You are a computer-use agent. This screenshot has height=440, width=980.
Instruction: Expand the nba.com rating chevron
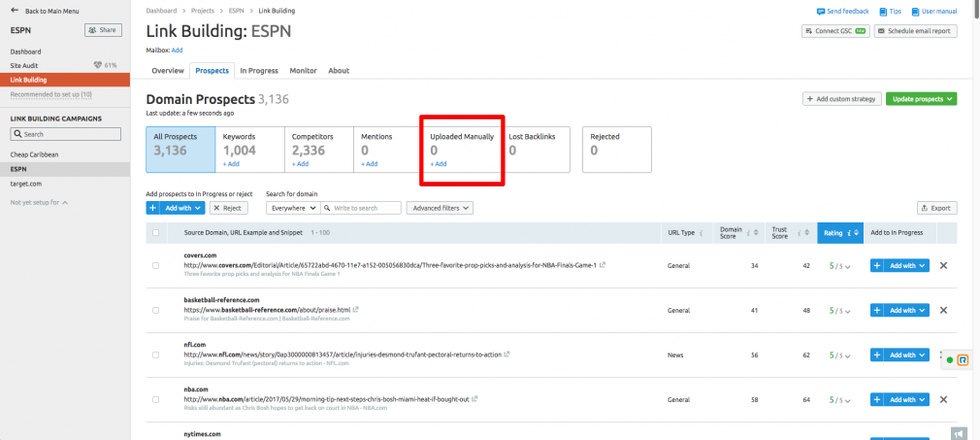(848, 400)
